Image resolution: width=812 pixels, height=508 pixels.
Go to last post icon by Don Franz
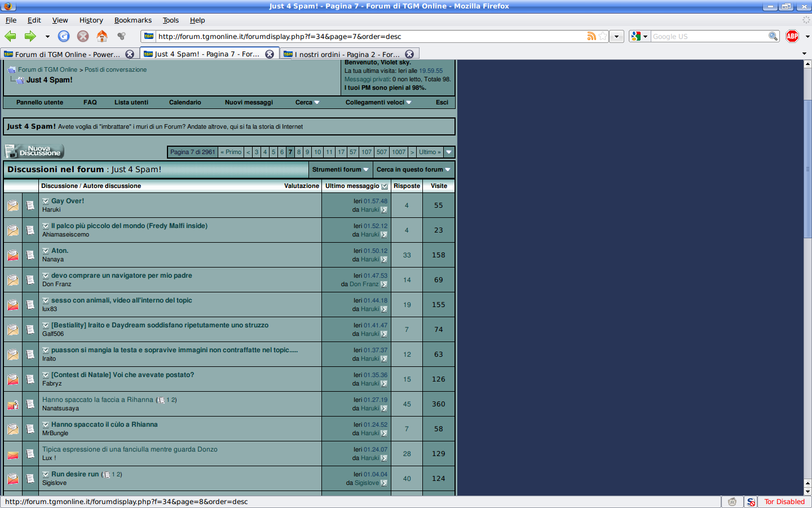[x=384, y=284]
